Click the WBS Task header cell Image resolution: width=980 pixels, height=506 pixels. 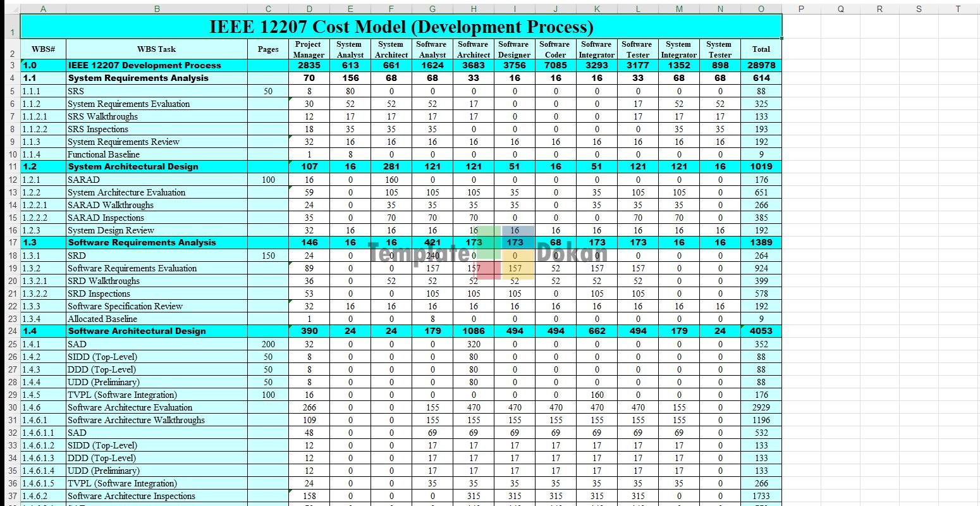point(156,49)
